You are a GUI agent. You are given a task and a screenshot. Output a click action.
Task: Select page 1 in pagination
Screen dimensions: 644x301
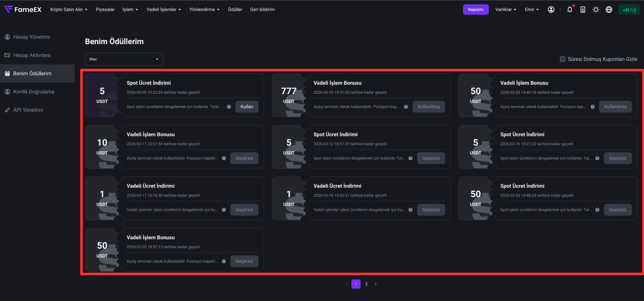(356, 284)
